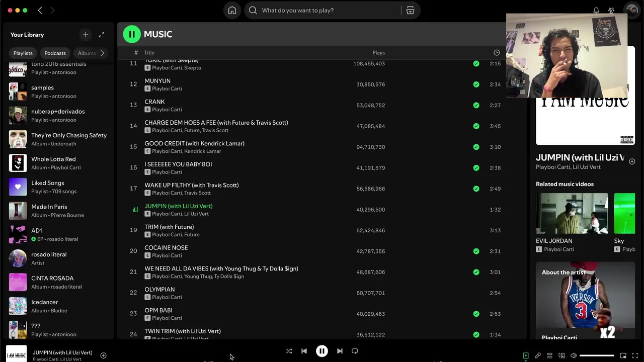Toggle saved check on CRANK
The width and height of the screenshot is (644, 362).
(476, 105)
